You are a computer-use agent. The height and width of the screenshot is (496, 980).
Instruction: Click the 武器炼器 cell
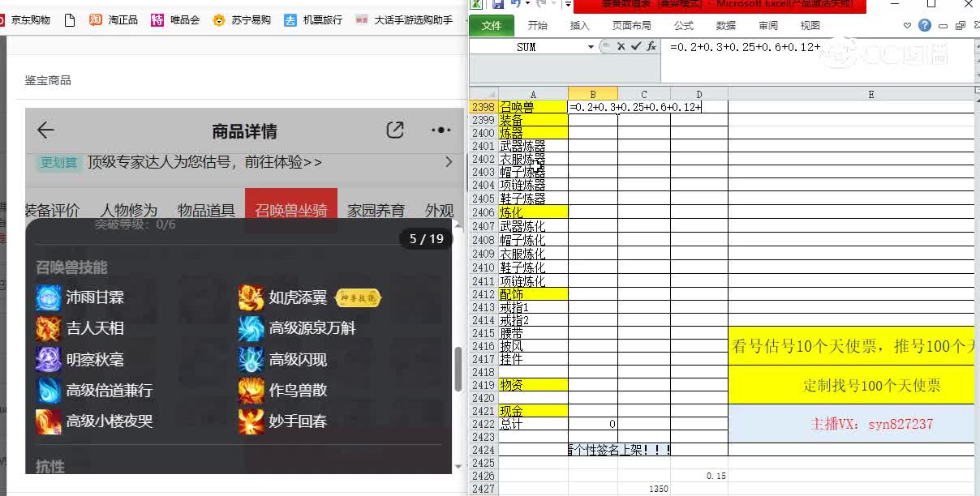point(533,147)
